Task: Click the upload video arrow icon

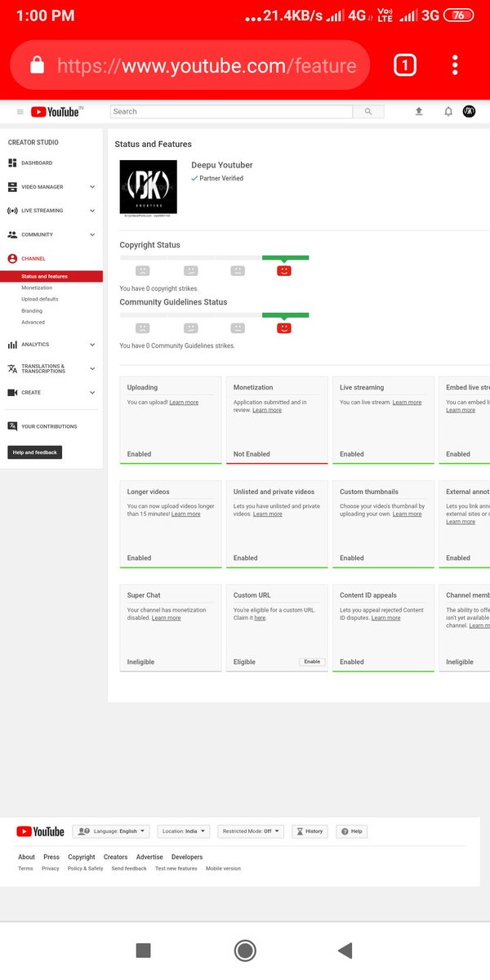Action: tap(419, 111)
